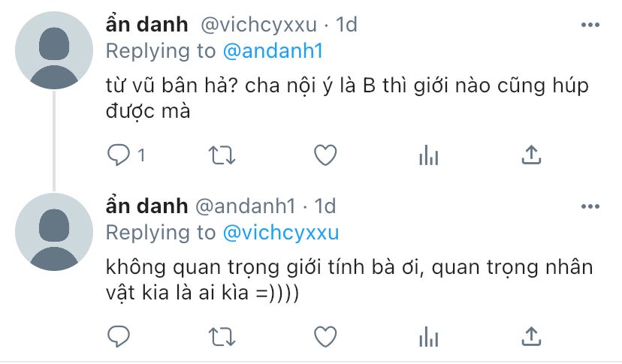This screenshot has height=364, width=622.
Task: Like the first tweet about từ vũ bân
Action: click(x=325, y=155)
